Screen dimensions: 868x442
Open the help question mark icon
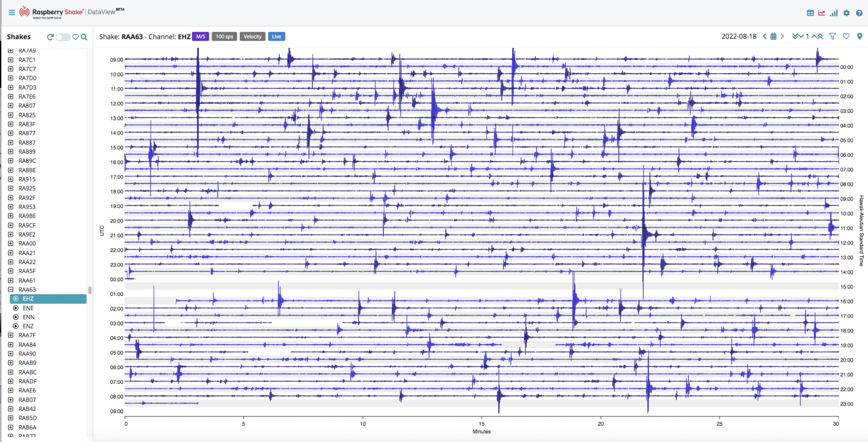point(859,13)
